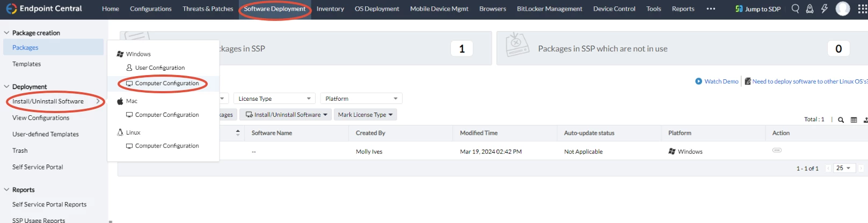Open the global search magnifier in header
The image size is (868, 223).
pos(795,9)
